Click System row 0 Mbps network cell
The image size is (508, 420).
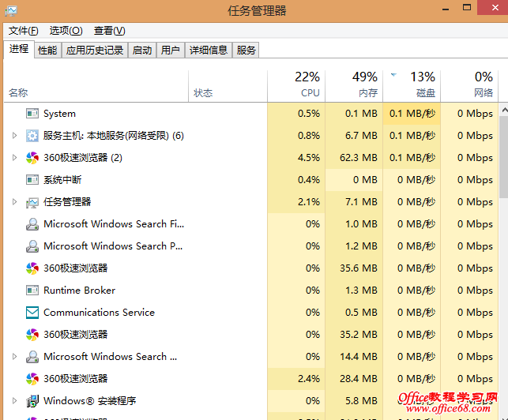[469, 114]
